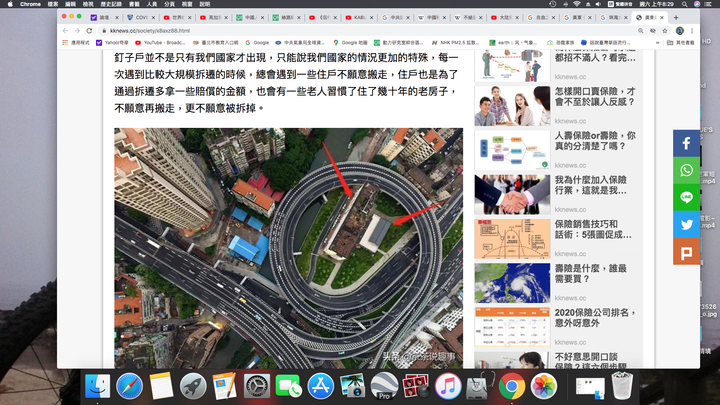Launch Safari from the Dock
Image resolution: width=720 pixels, height=405 pixels.
[x=129, y=386]
